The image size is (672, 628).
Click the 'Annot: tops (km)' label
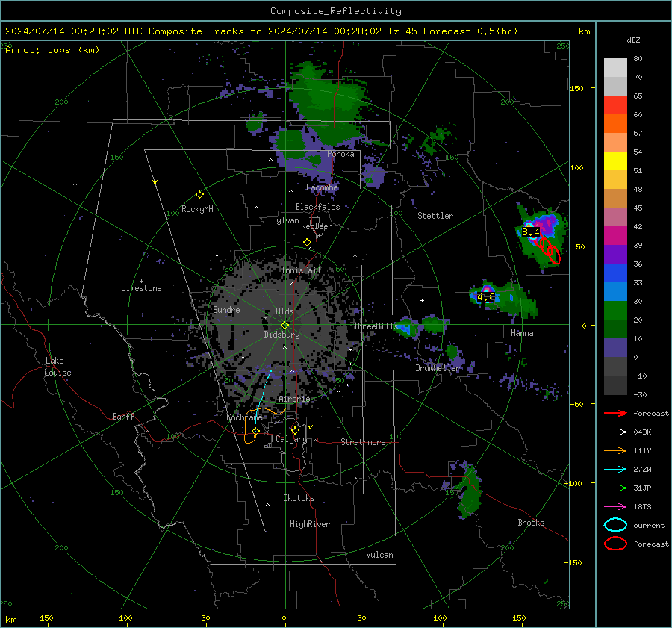[52, 50]
